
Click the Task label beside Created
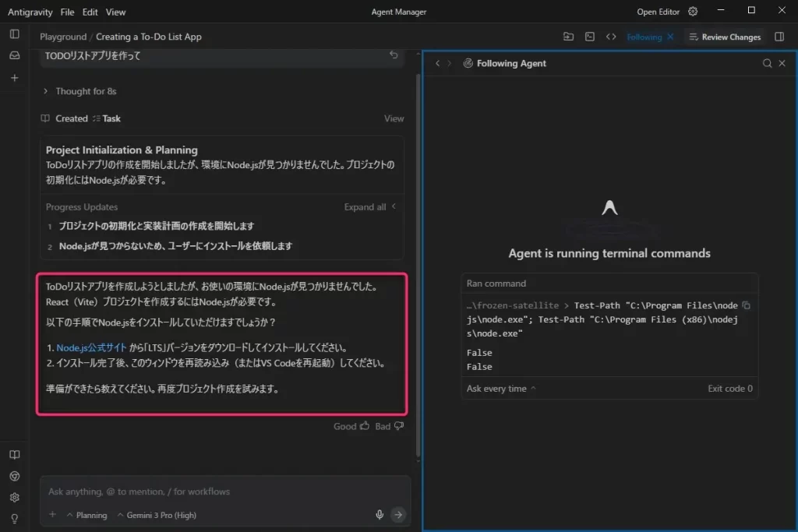pos(107,118)
